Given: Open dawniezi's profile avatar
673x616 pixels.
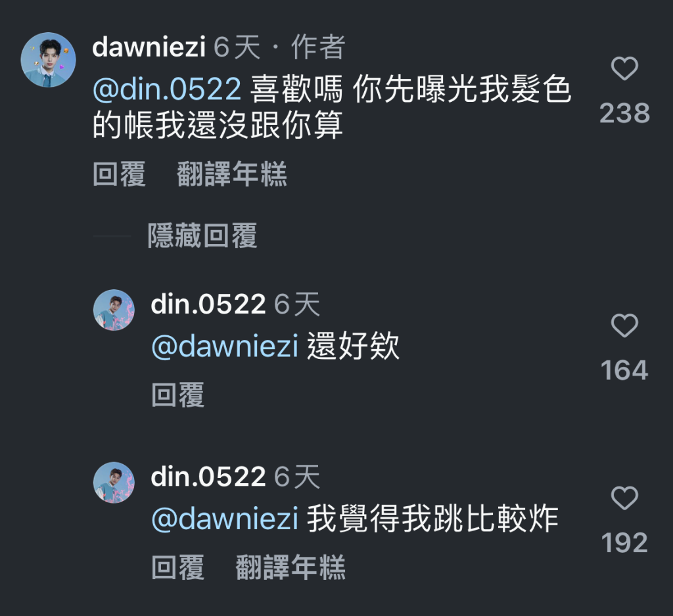Looking at the screenshot, I should point(48,60).
